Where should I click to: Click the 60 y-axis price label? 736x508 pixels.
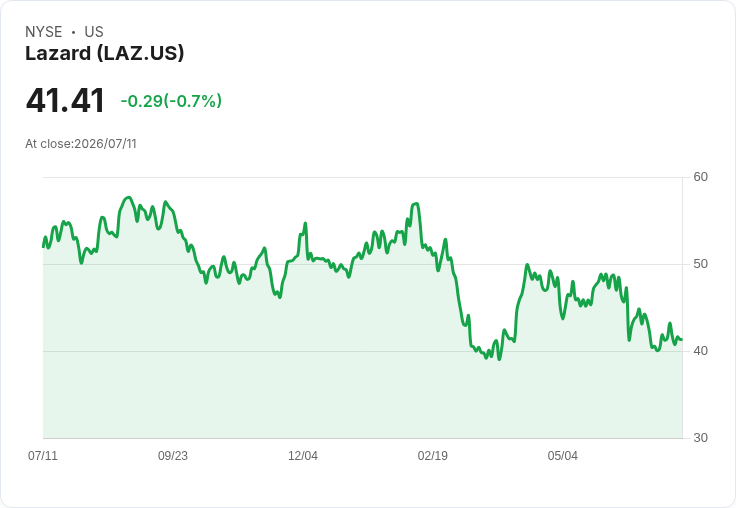point(700,177)
